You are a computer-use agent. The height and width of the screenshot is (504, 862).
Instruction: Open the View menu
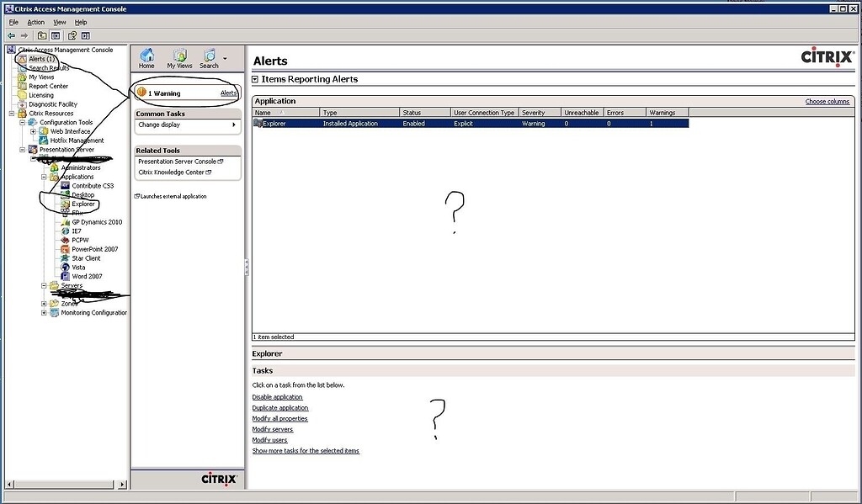click(59, 21)
